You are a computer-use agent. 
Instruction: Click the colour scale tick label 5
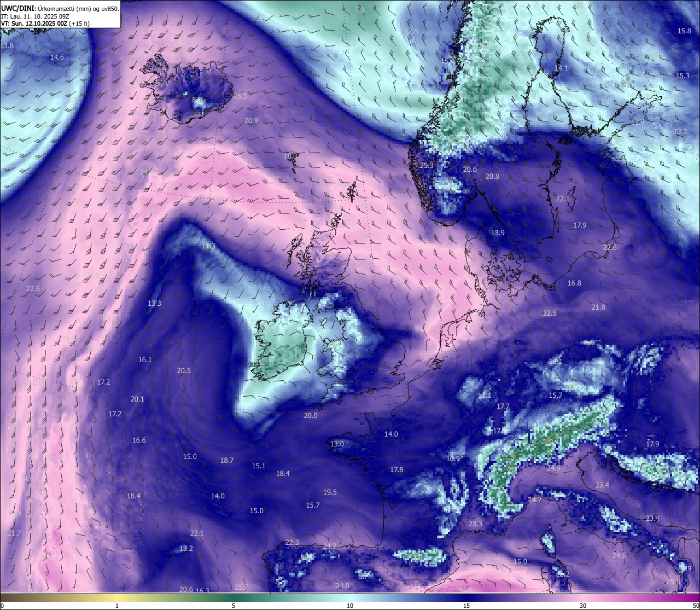234,606
